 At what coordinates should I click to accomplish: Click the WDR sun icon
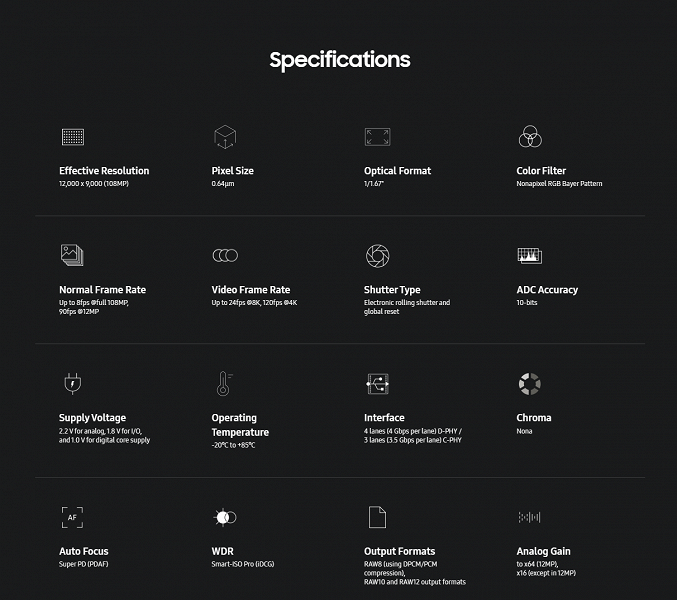coord(224,517)
